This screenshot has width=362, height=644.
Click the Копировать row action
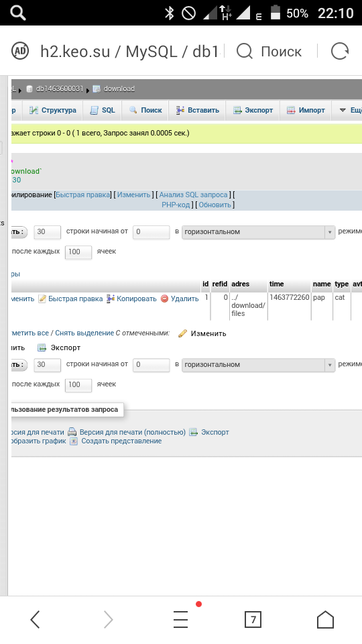pyautogui.click(x=132, y=299)
